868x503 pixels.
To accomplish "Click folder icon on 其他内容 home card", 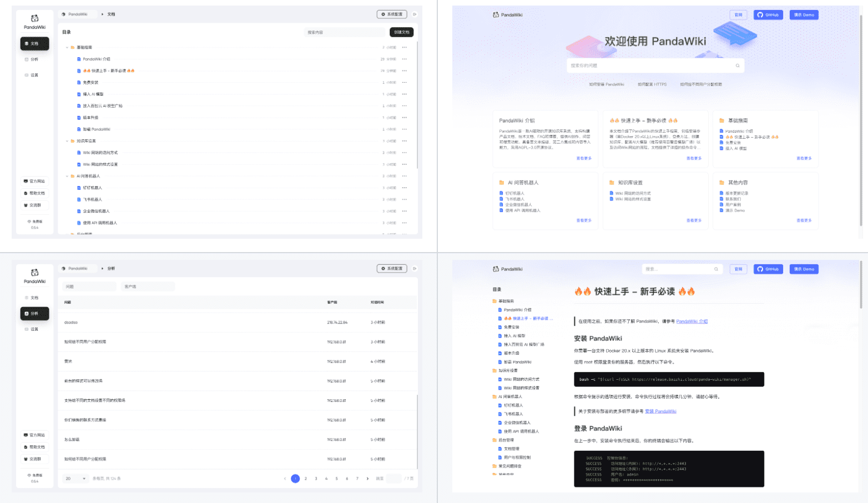I will click(x=721, y=183).
